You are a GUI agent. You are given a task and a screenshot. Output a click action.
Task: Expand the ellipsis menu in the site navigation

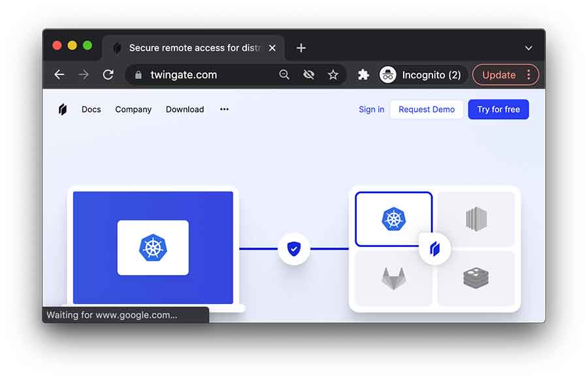tap(224, 109)
